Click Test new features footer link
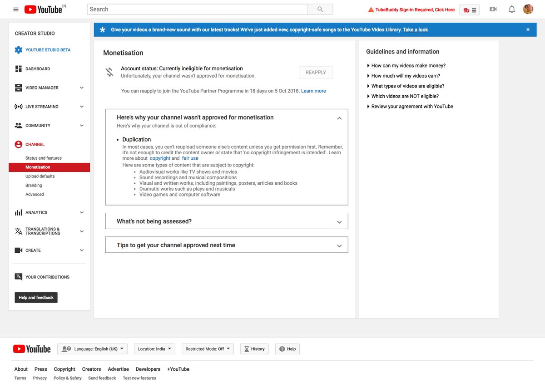The height and width of the screenshot is (392, 545). pos(139,378)
